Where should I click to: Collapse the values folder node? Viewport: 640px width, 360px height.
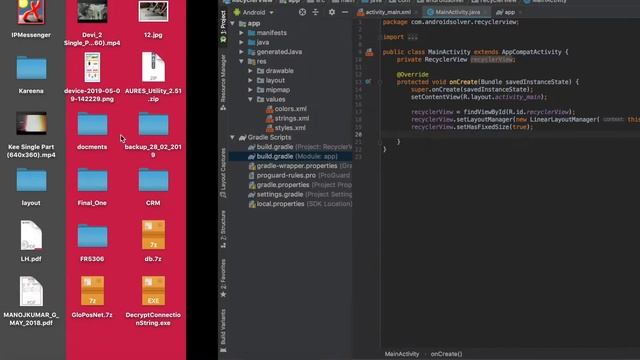[250, 100]
